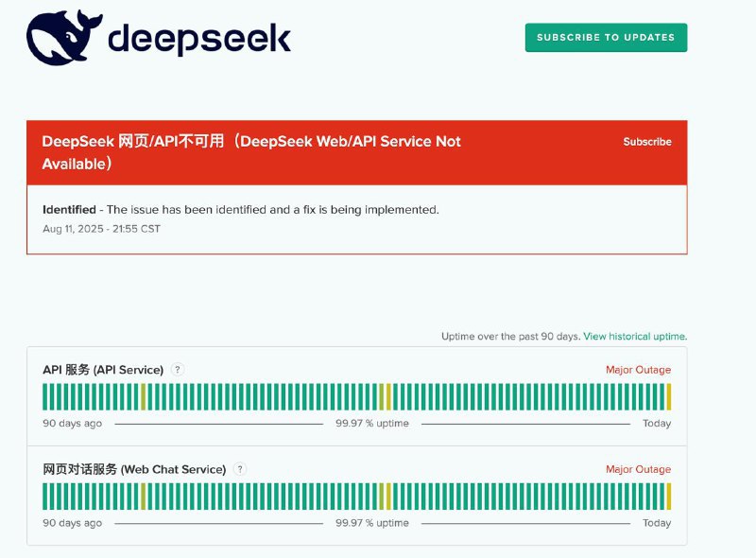
Task: Click Subscribe in the red incident banner
Action: (x=647, y=141)
